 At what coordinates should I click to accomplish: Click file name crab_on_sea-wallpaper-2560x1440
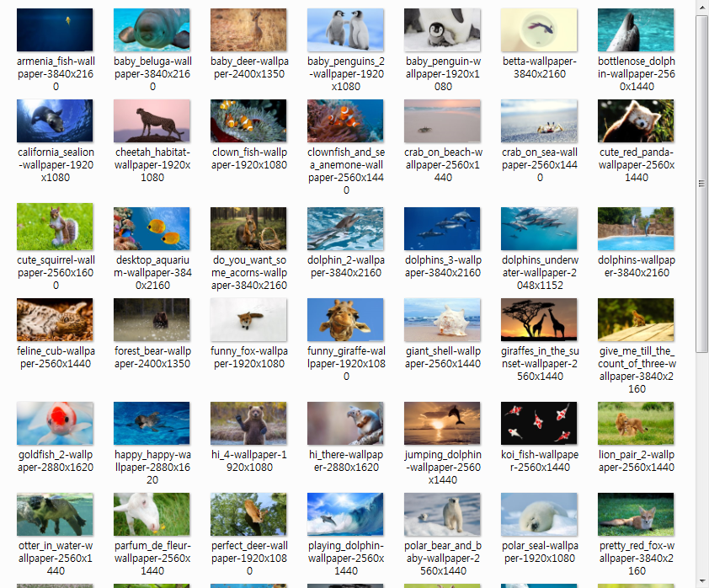click(x=540, y=164)
